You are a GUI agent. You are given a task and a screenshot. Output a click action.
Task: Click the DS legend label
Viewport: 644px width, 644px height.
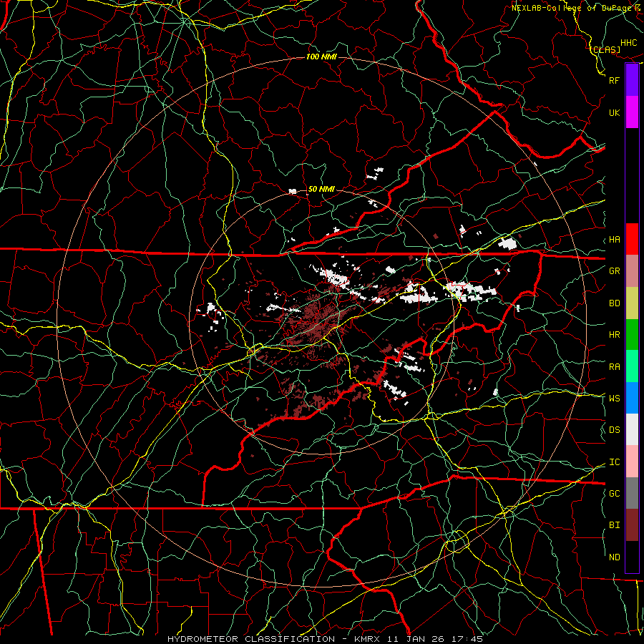614,430
